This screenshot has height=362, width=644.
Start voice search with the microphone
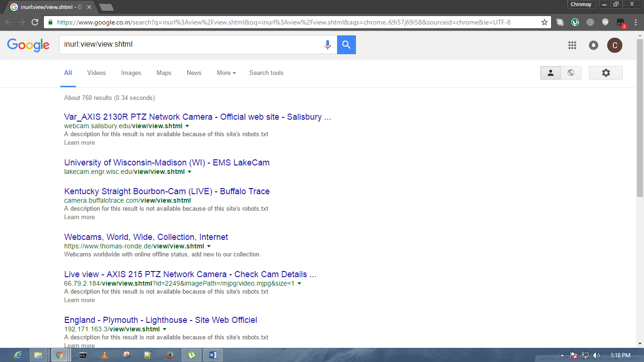point(328,45)
